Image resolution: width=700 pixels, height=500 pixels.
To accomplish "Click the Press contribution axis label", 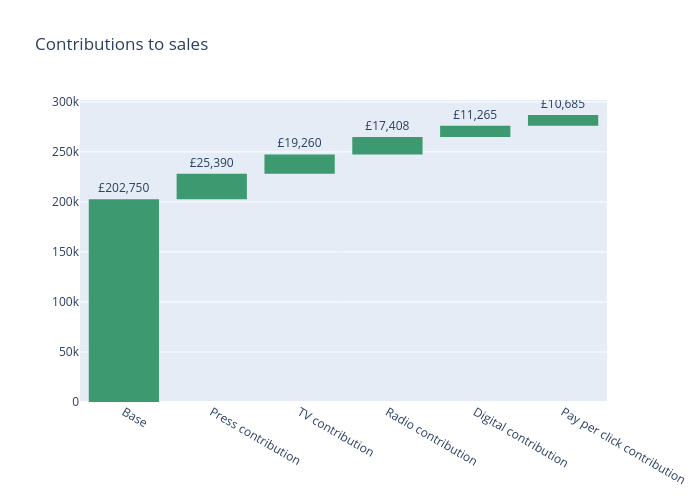I will (254, 436).
